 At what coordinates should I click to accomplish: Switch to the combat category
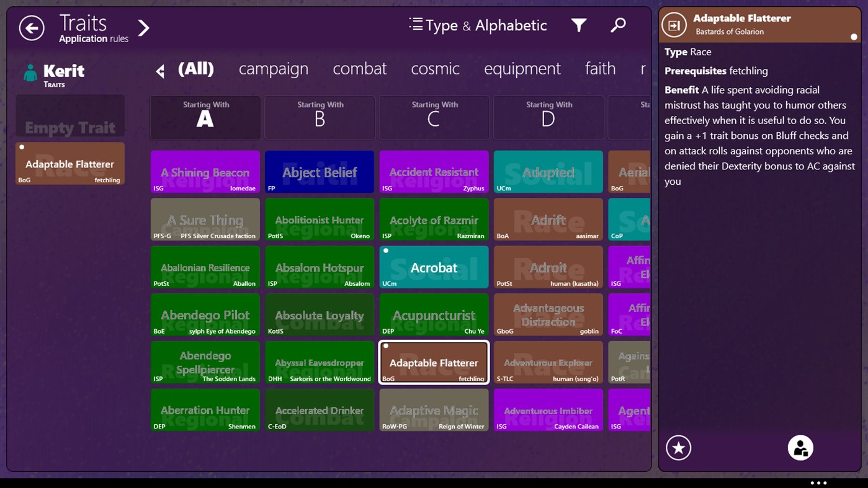click(x=359, y=69)
